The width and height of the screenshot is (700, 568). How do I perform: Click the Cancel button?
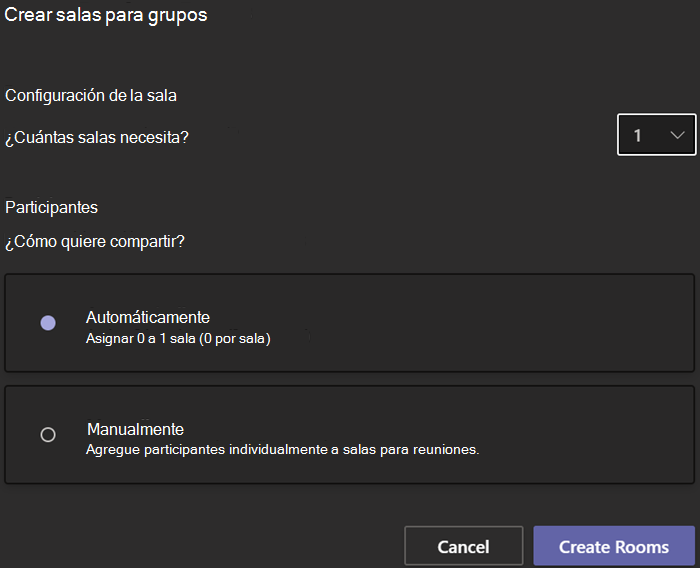(x=463, y=546)
